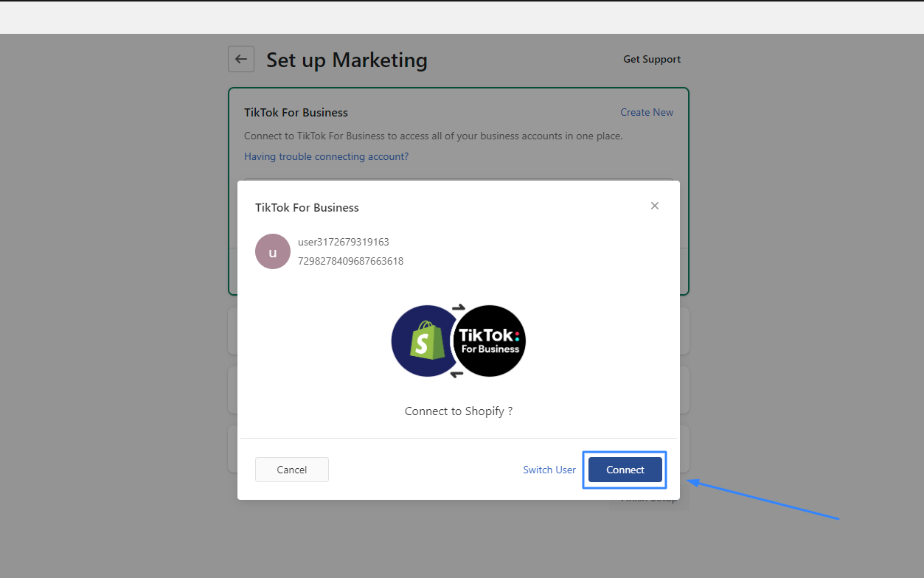Open 'Having trouble connecting account?' link
The image size is (924, 578).
pos(327,156)
